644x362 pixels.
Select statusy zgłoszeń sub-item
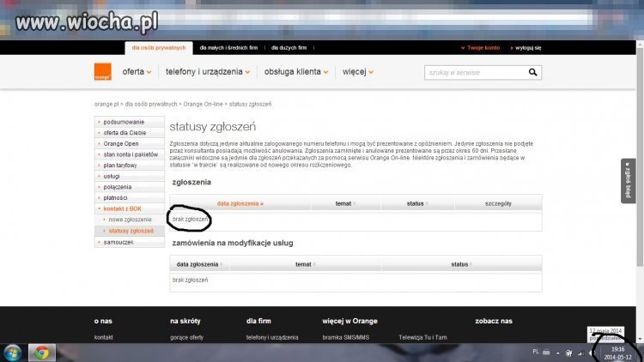131,231
